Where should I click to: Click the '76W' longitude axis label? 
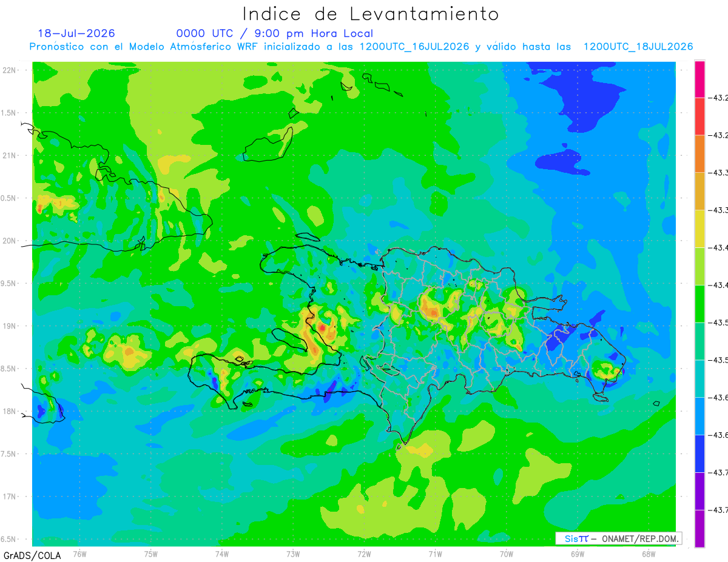79,554
